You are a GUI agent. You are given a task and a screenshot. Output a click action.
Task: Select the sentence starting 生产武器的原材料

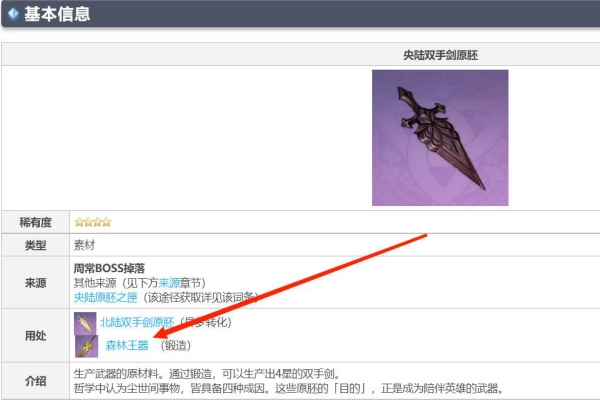207,374
